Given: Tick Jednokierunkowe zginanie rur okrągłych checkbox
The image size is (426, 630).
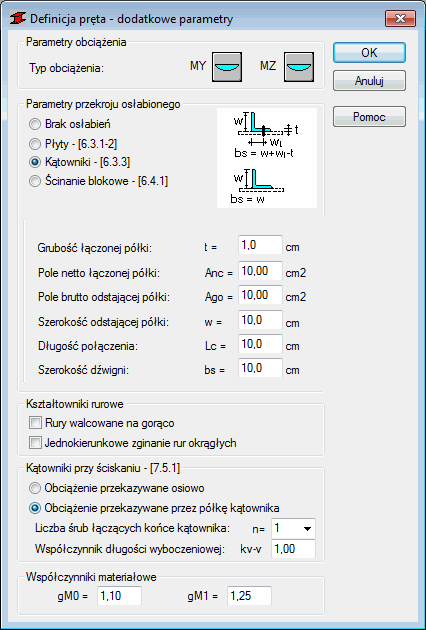Looking at the screenshot, I should [x=133, y=443].
